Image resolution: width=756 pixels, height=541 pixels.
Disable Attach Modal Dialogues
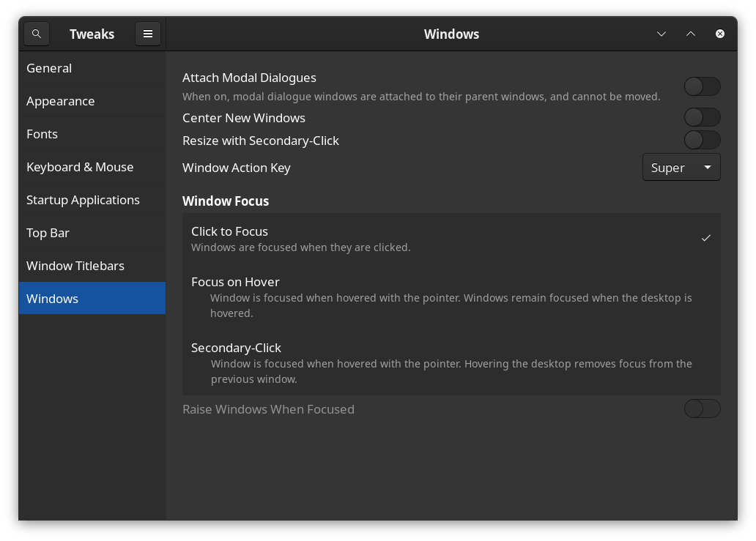coord(702,86)
